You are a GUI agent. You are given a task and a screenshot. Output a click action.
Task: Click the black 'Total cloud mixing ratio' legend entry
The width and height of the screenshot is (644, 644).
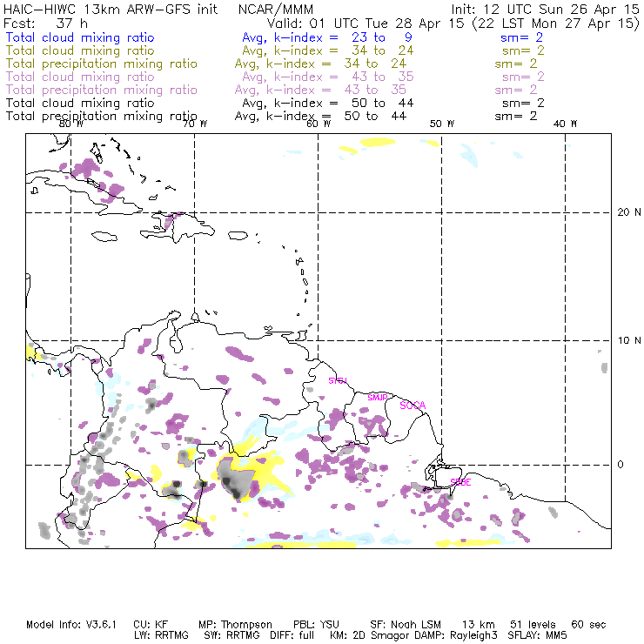pos(80,103)
